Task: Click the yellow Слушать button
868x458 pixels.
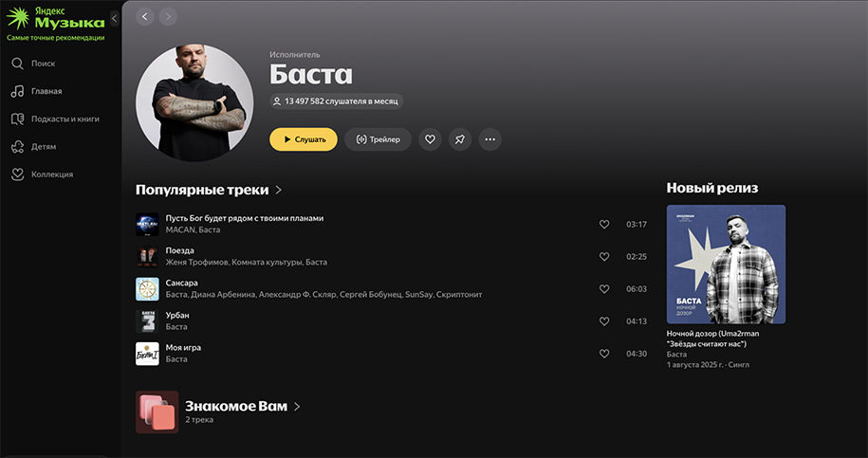Action: coord(304,139)
